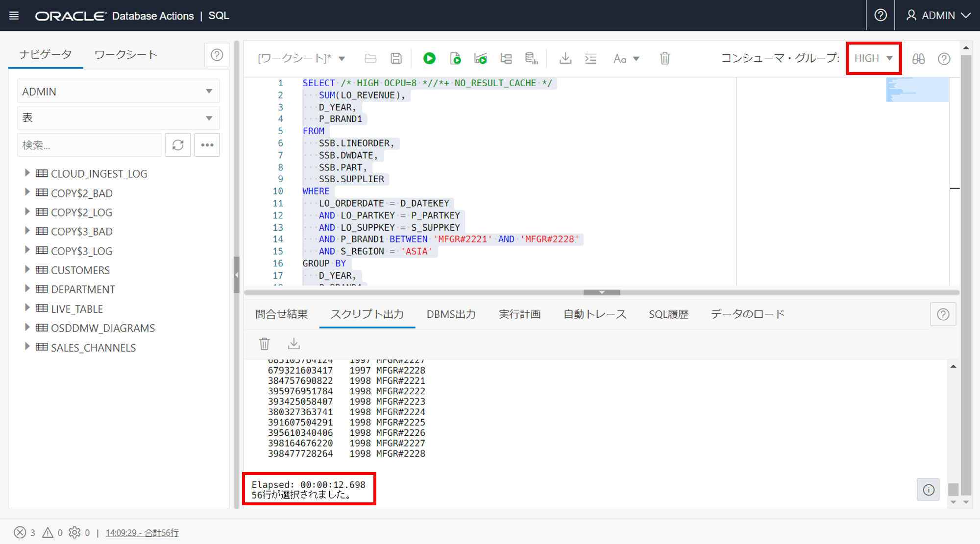Refresh the navigator object list
Screen dimensions: 980x544
pos(178,145)
